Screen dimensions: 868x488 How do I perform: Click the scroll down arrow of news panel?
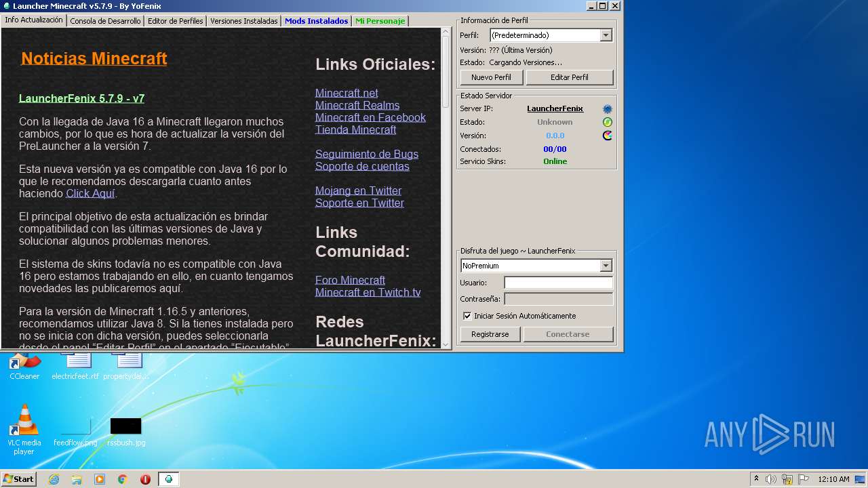(446, 344)
